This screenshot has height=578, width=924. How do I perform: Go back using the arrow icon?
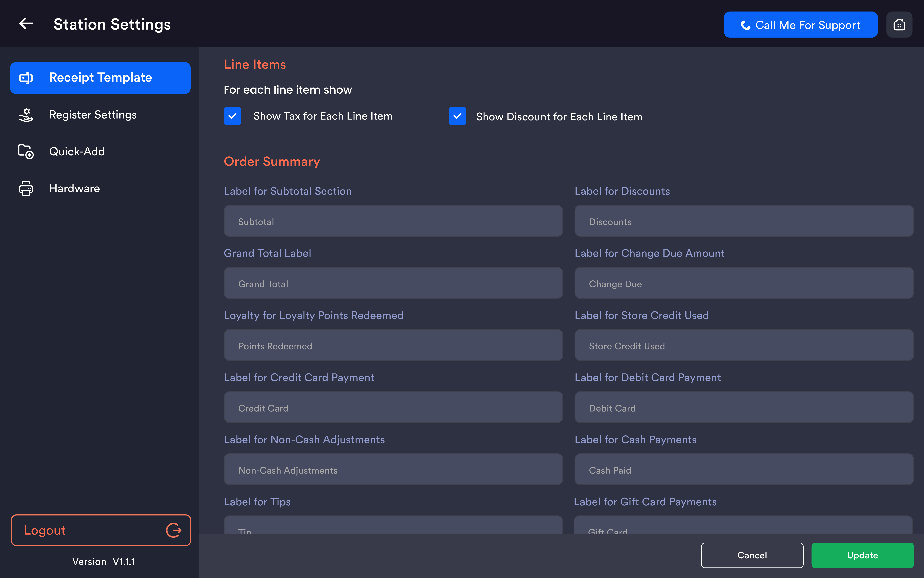coord(26,24)
